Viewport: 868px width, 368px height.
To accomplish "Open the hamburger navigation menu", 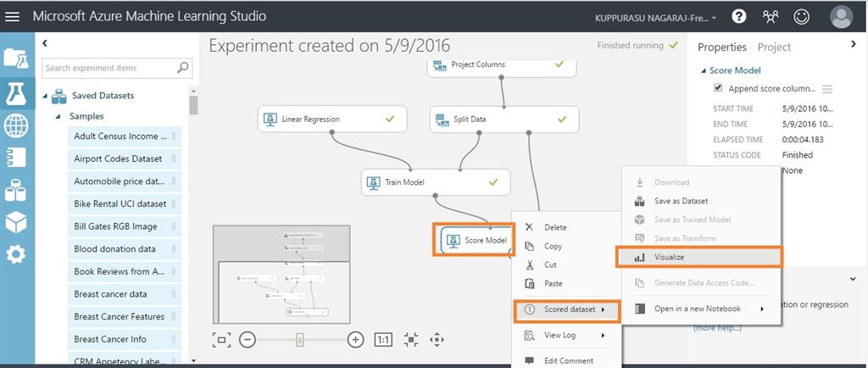I will [12, 17].
